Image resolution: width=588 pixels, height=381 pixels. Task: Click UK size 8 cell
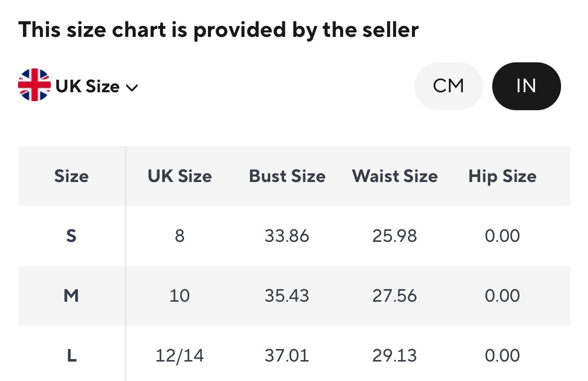point(180,236)
